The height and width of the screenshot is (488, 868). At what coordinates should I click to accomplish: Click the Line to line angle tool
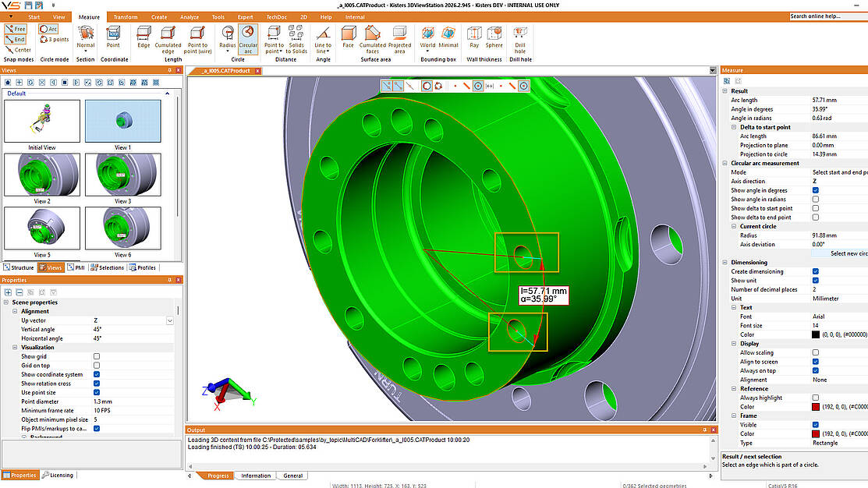[323, 39]
